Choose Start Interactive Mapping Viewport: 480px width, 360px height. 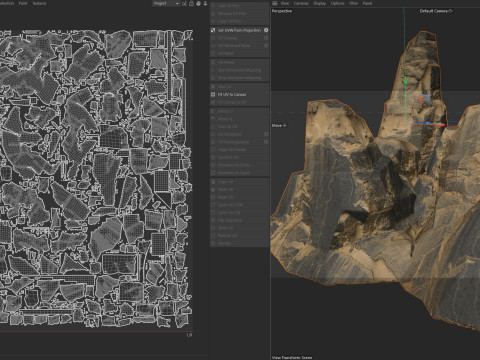coord(239,70)
